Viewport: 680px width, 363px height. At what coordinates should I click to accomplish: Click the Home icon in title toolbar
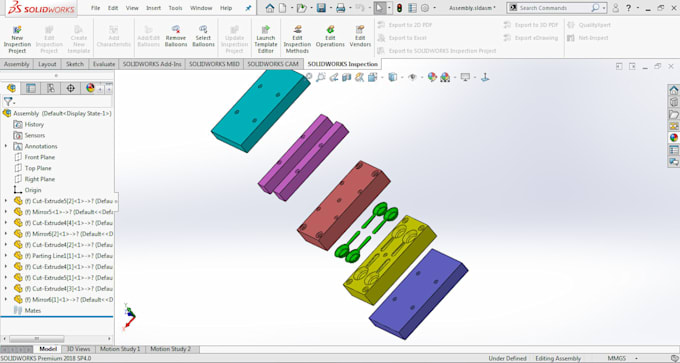[270, 8]
